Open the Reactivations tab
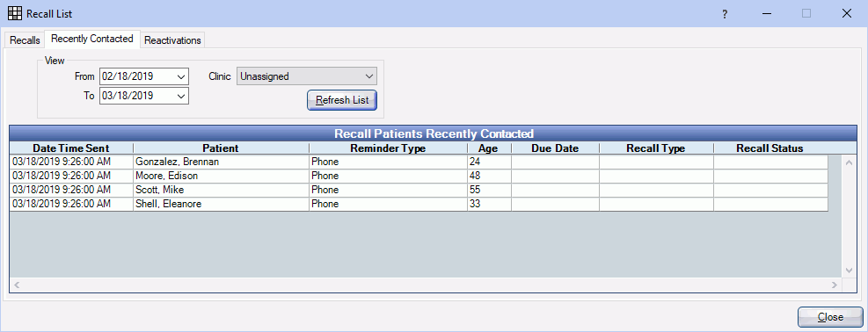Image resolution: width=868 pixels, height=332 pixels. coord(172,40)
